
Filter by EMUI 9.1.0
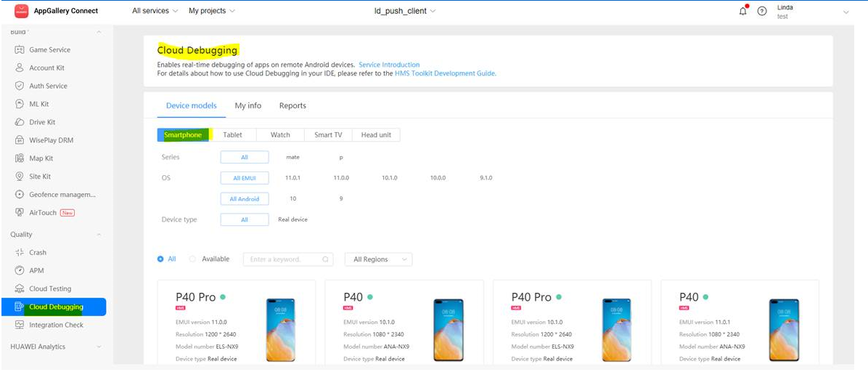click(486, 178)
